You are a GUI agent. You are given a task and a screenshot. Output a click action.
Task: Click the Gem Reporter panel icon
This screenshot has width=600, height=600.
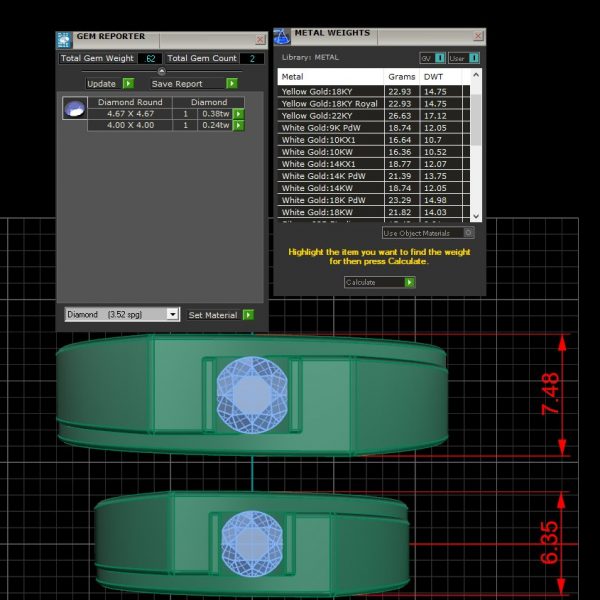64,40
